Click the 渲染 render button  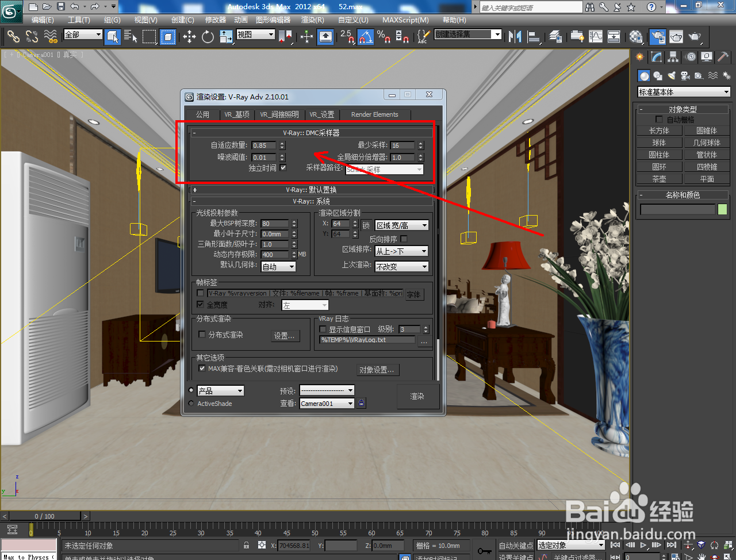(417, 396)
